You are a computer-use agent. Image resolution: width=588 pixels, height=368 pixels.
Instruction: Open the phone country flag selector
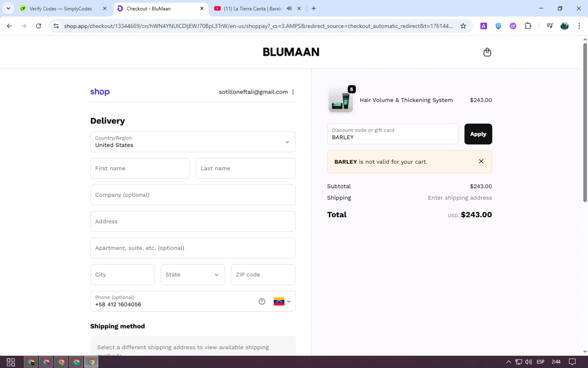282,301
